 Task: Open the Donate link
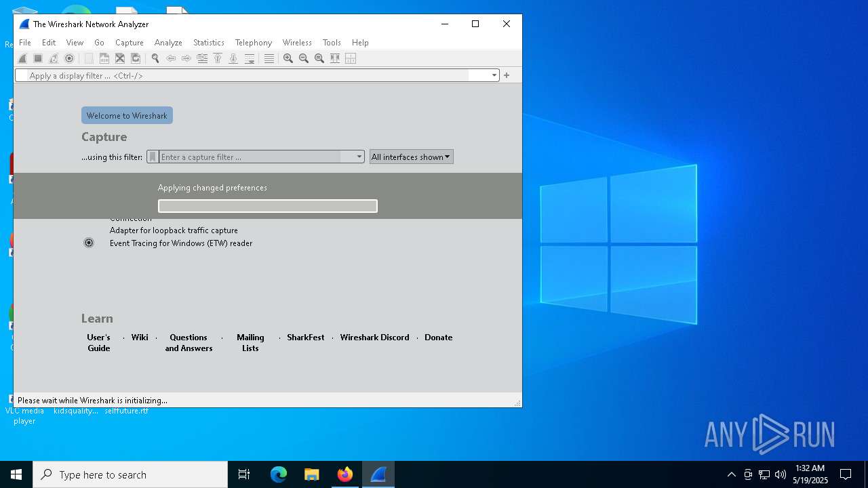click(439, 337)
